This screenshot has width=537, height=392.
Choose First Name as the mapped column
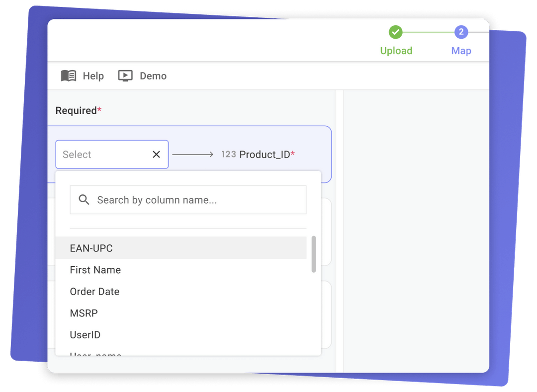point(95,270)
